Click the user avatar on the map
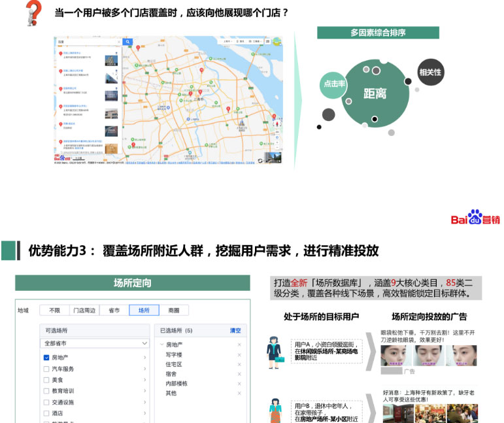504x423 pixels. click(x=277, y=41)
